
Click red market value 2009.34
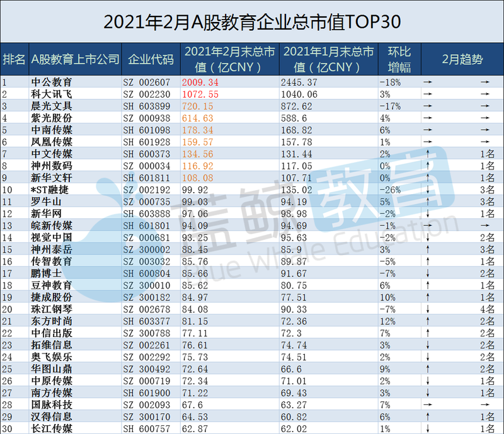pos(200,83)
